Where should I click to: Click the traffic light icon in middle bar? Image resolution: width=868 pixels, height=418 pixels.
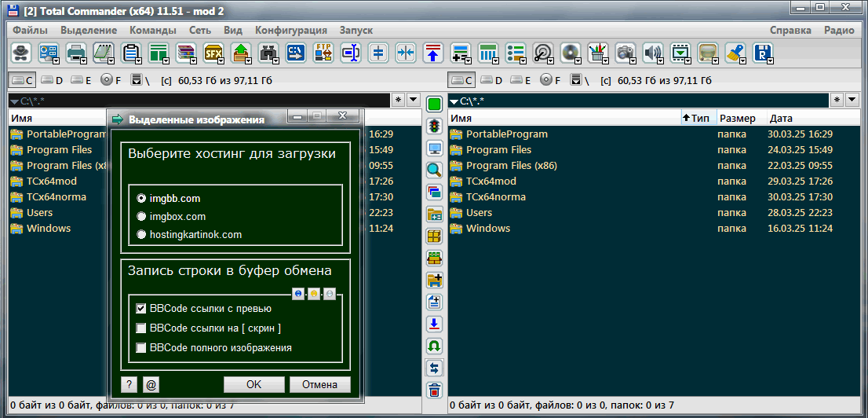click(x=435, y=126)
